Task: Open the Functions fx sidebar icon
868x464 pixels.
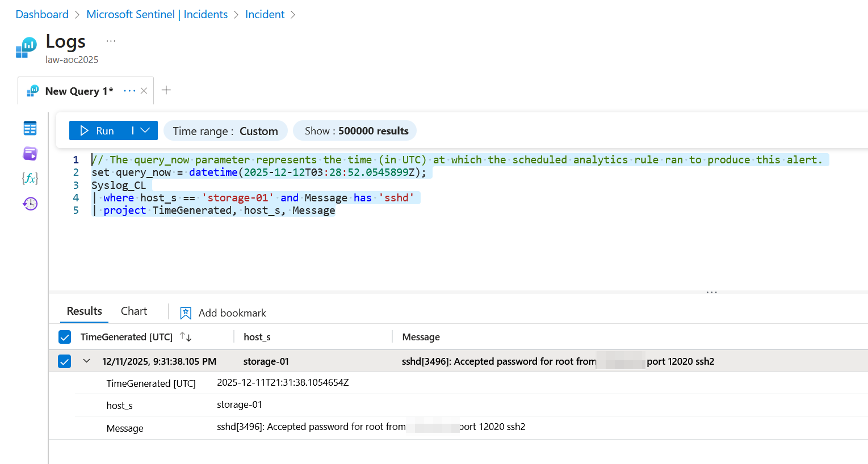Action: pos(30,179)
